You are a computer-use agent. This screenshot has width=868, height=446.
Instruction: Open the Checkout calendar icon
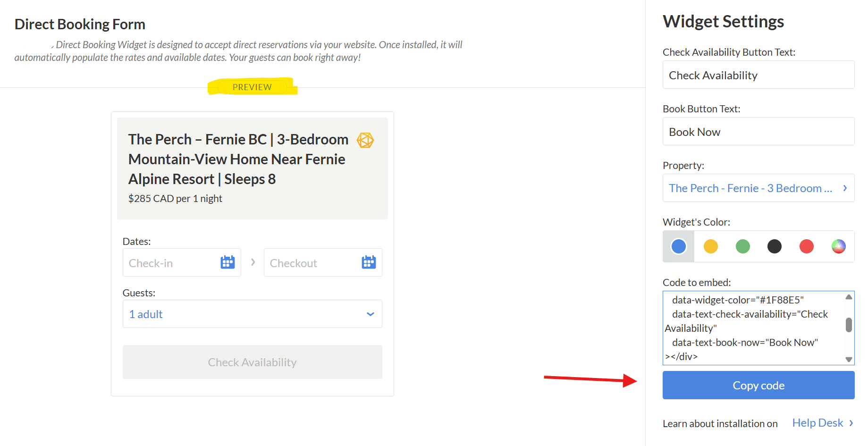tap(369, 262)
